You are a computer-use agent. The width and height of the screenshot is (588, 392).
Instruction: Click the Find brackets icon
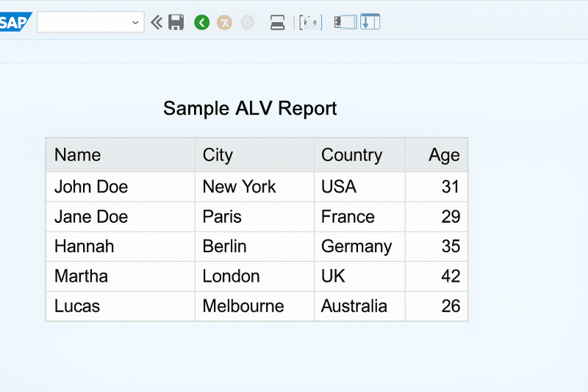[x=310, y=23]
